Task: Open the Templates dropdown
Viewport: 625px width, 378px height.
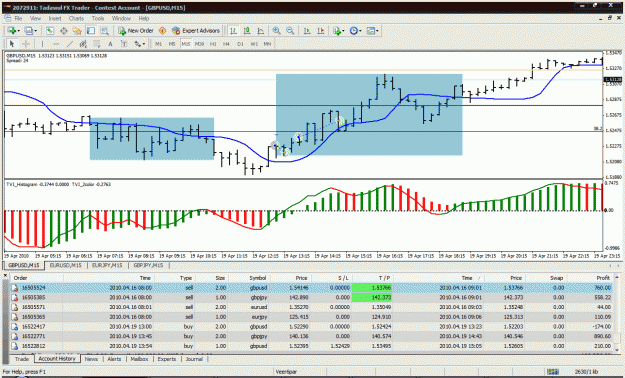Action: point(372,31)
